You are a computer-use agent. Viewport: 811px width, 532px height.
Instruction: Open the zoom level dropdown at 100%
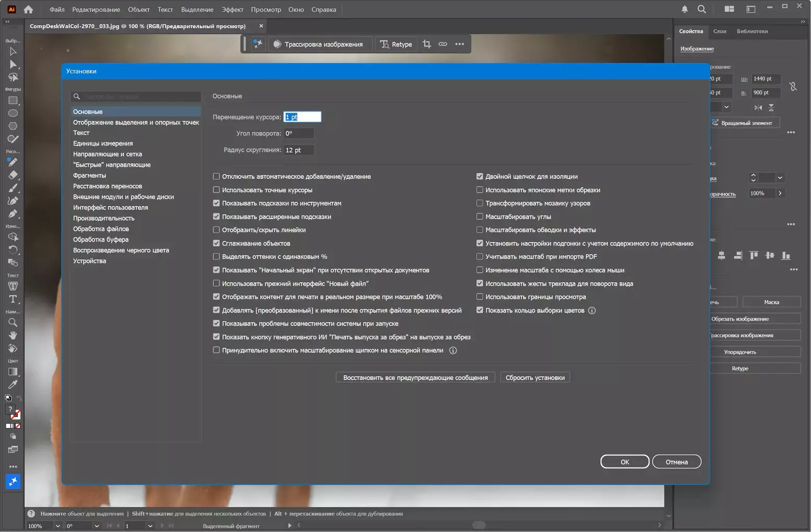(x=57, y=526)
